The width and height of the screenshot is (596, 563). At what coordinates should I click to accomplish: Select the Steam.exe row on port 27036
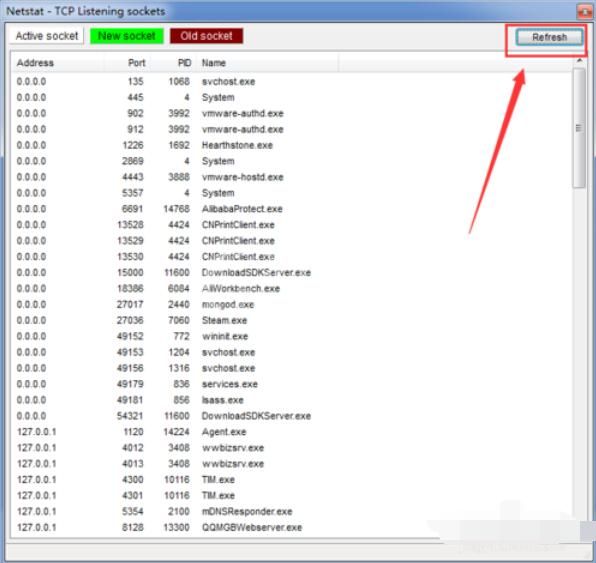pos(292,320)
